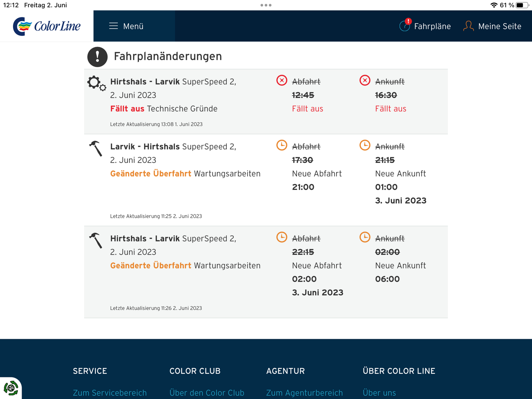Click the Meine Seite user icon
The height and width of the screenshot is (399, 532).
click(x=468, y=26)
